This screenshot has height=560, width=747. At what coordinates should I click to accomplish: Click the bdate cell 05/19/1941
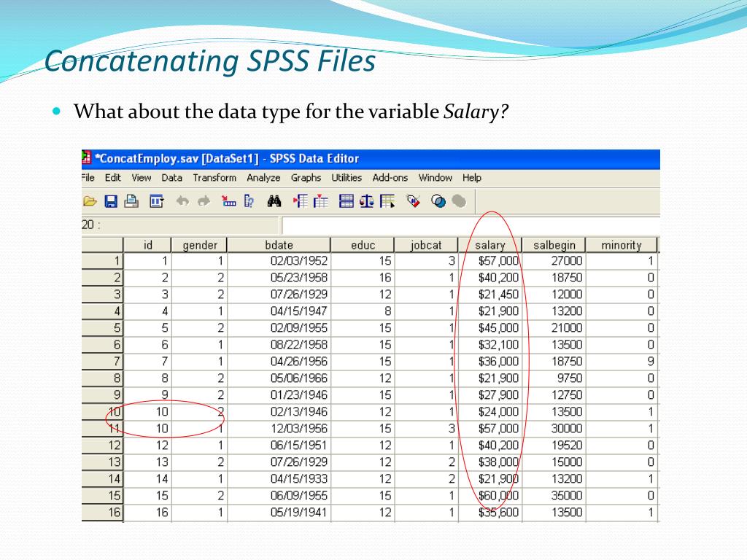[279, 513]
